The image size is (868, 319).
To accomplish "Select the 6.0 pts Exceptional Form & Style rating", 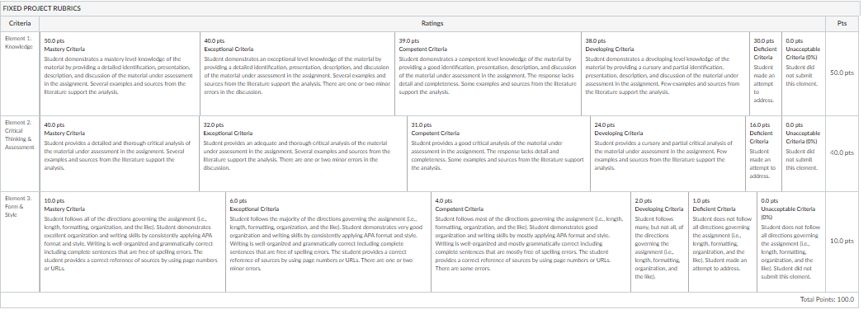I will pyautogui.click(x=328, y=242).
